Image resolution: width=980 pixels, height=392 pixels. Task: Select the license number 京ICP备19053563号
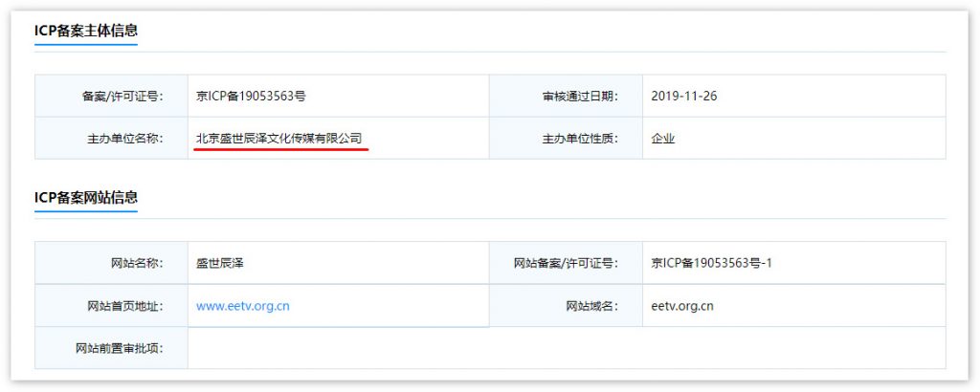[251, 96]
